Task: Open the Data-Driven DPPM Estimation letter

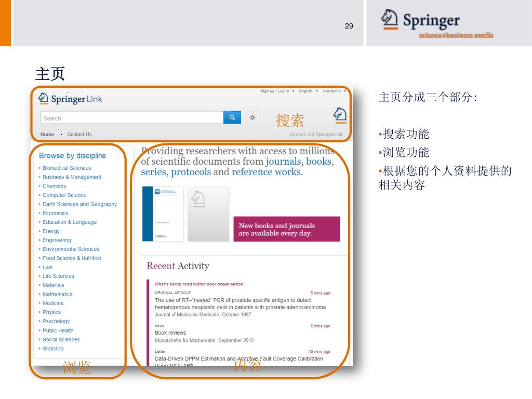Action: pos(239,361)
